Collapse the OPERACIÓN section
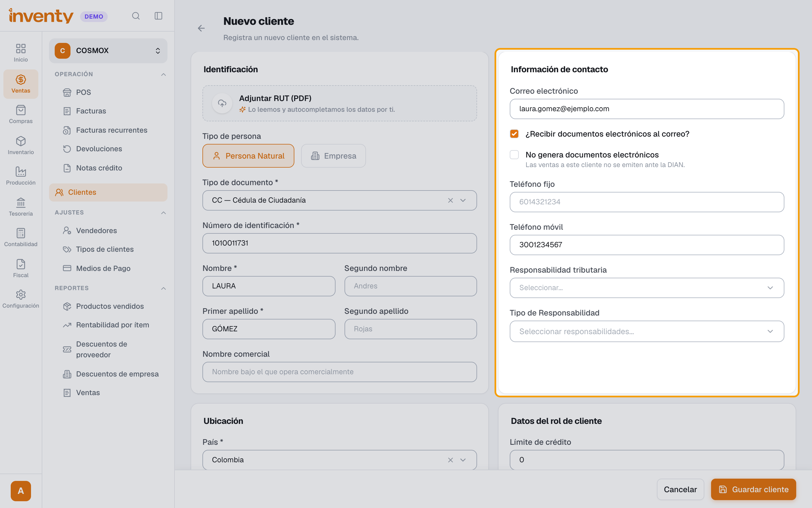 (164, 74)
